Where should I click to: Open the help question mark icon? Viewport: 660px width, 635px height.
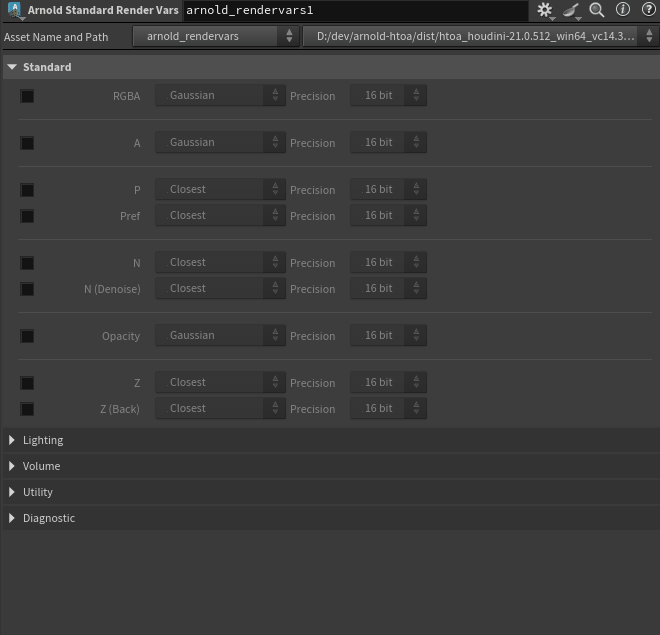click(x=649, y=9)
